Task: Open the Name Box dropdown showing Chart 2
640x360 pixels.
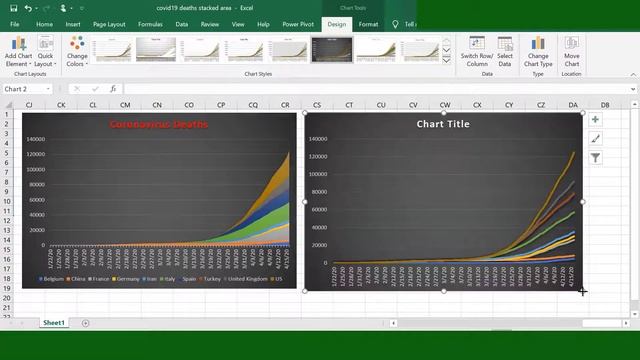Action: pos(48,89)
